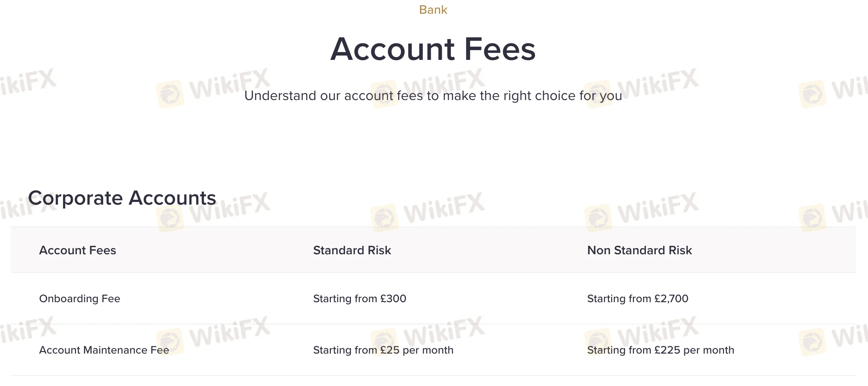Image resolution: width=868 pixels, height=386 pixels.
Task: Click the 'Starting from £2,700' cell
Action: (x=637, y=299)
